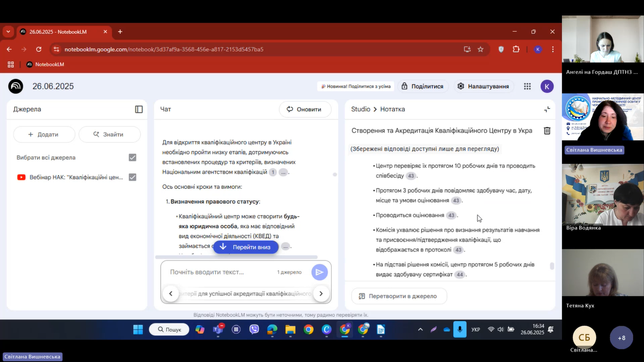Image resolution: width=644 pixels, height=362 pixels.
Task: Open Google apps grid
Action: click(527, 86)
